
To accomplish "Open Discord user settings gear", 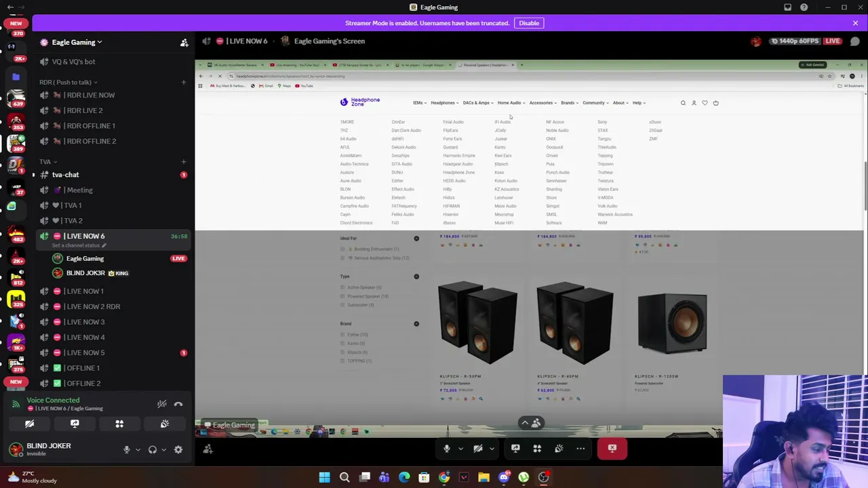I will click(x=178, y=449).
